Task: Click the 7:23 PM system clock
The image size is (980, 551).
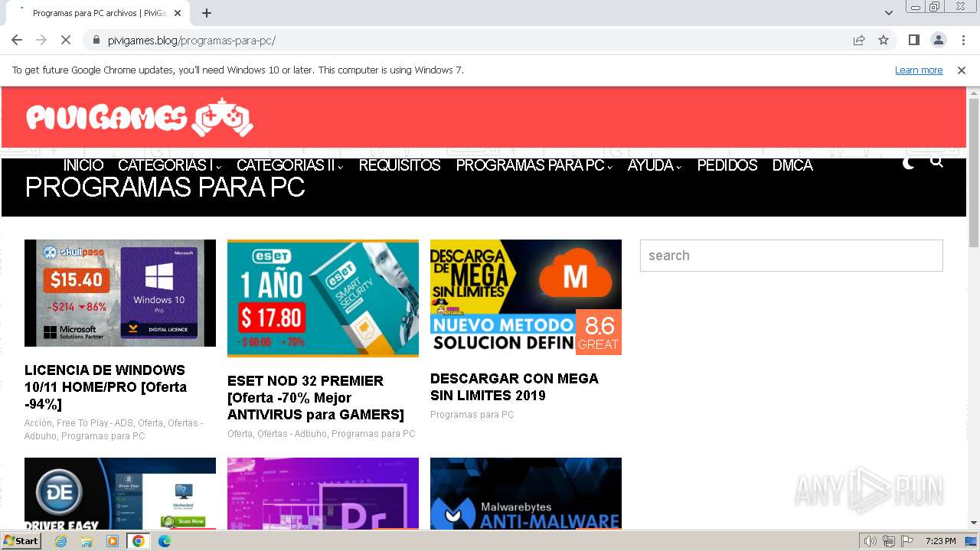Action: pos(940,541)
